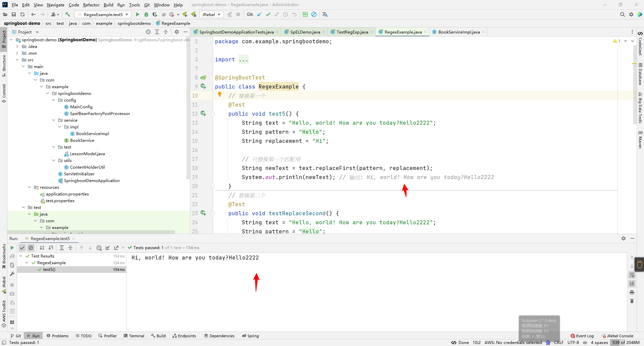Open Terminal tool window
Screen dimensions: 644x346
[134, 336]
